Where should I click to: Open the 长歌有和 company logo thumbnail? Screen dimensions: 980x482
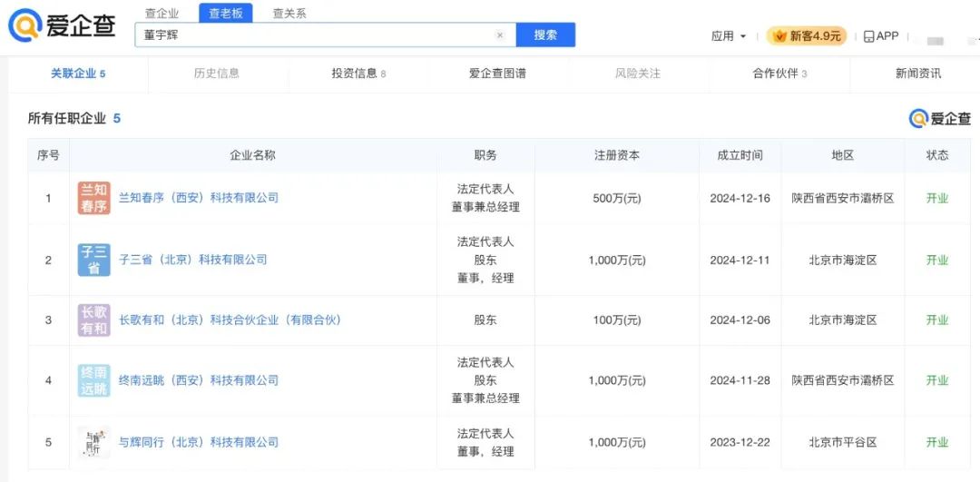point(93,320)
